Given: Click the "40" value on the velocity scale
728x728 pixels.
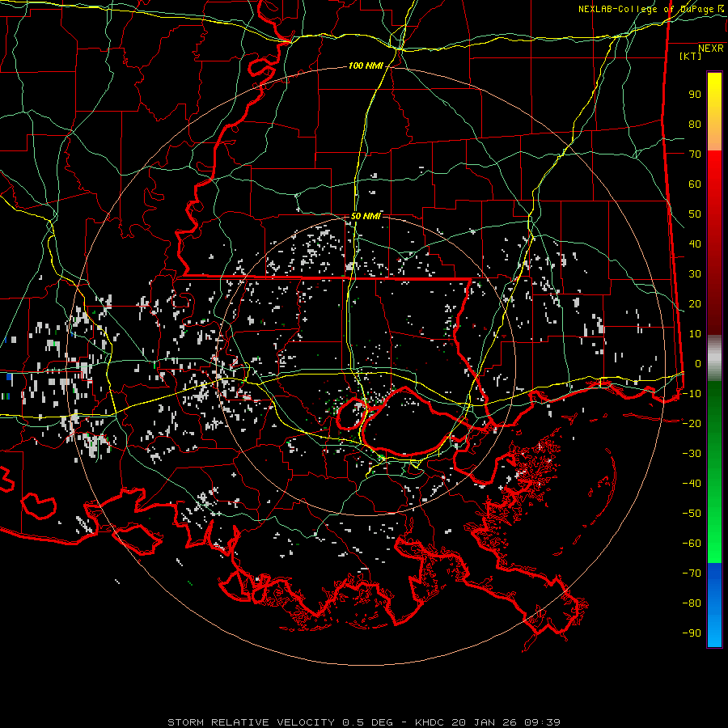Looking at the screenshot, I should click(695, 244).
